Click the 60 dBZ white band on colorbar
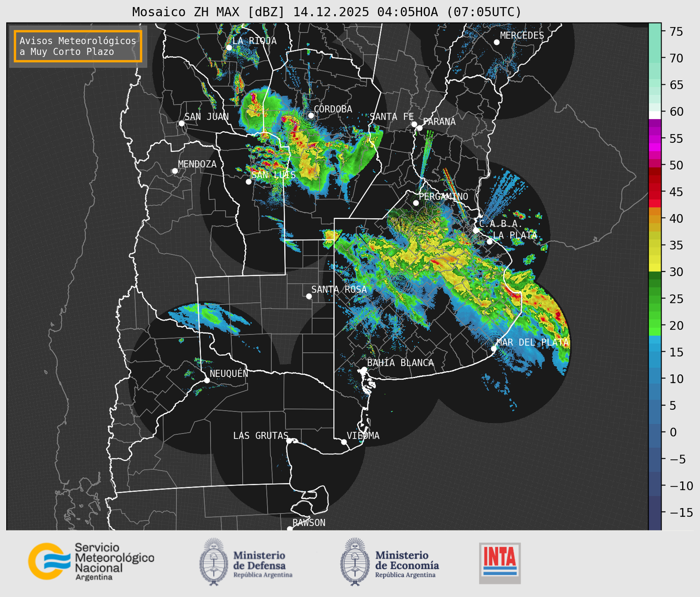700x597 pixels. 655,115
